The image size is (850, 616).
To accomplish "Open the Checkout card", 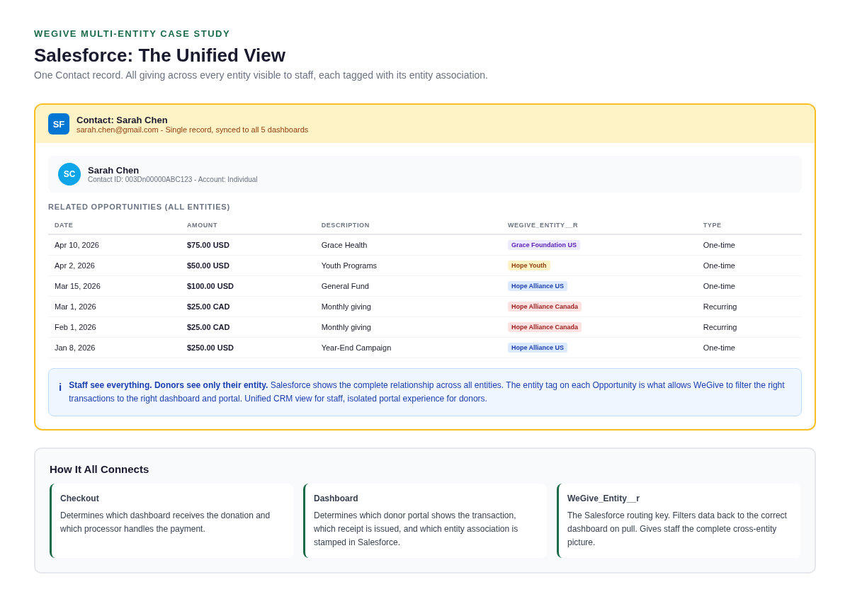I will click(171, 520).
